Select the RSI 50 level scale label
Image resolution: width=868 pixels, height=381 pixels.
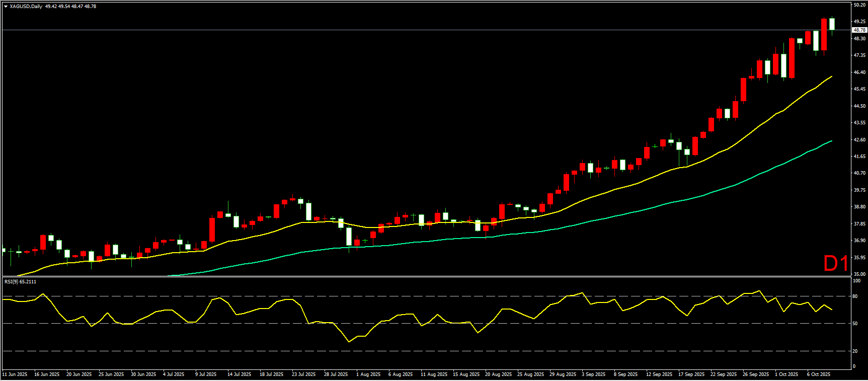click(855, 324)
